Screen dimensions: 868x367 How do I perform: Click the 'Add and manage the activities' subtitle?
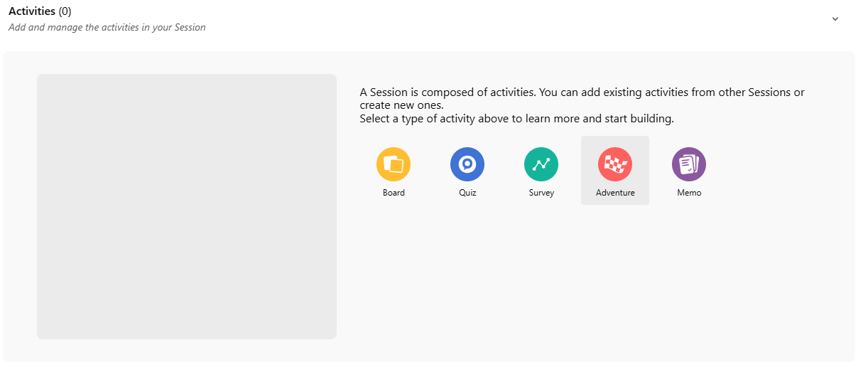107,28
